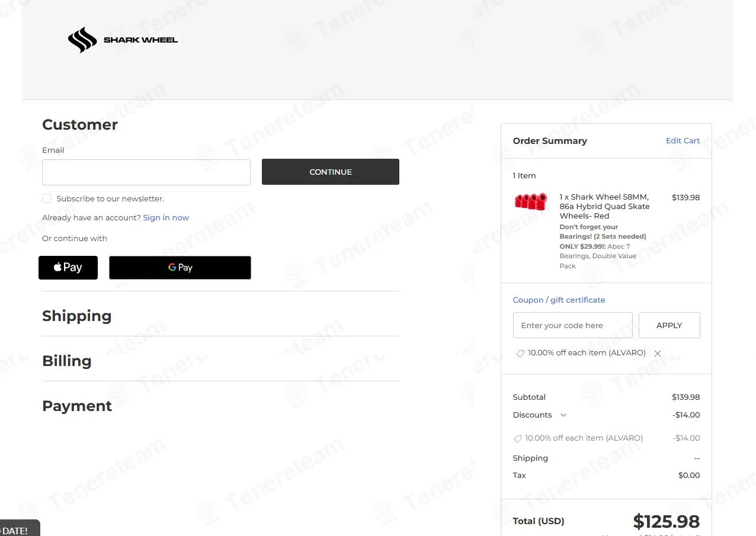Click the 'Or continue with' text
This screenshot has height=536, width=756.
click(75, 238)
